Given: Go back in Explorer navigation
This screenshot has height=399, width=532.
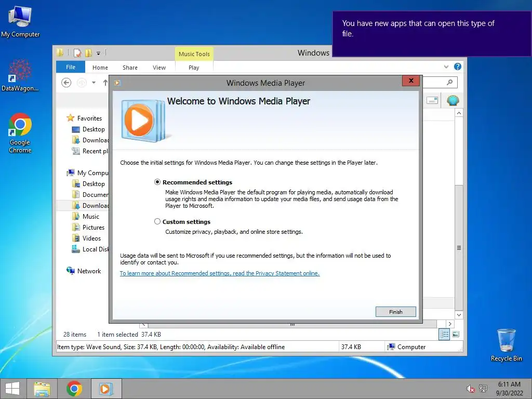Looking at the screenshot, I should click(x=66, y=83).
